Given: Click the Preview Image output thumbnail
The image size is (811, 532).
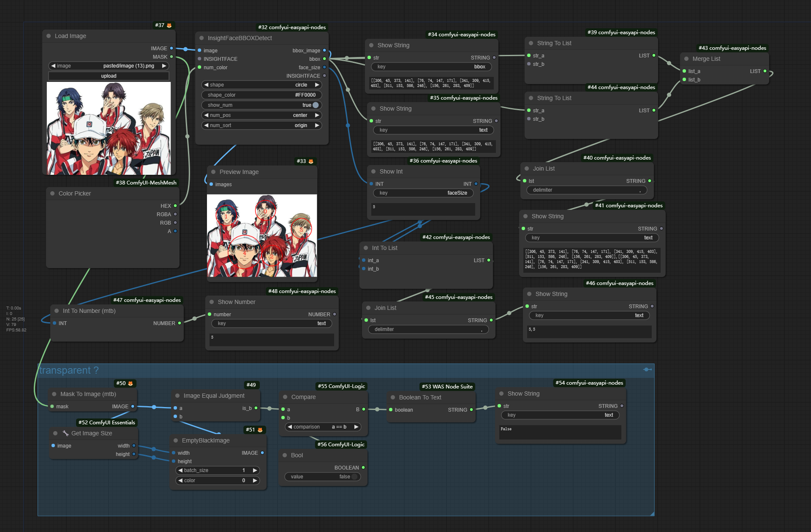Looking at the screenshot, I should coord(262,236).
